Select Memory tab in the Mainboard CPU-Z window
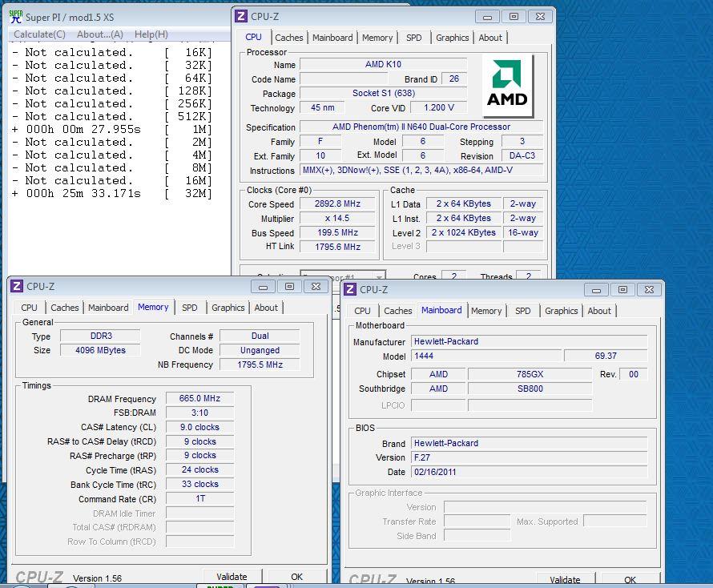The image size is (713, 588). point(486,311)
